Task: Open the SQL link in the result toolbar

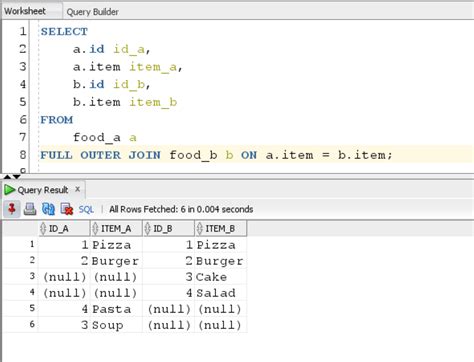Action: 86,209
